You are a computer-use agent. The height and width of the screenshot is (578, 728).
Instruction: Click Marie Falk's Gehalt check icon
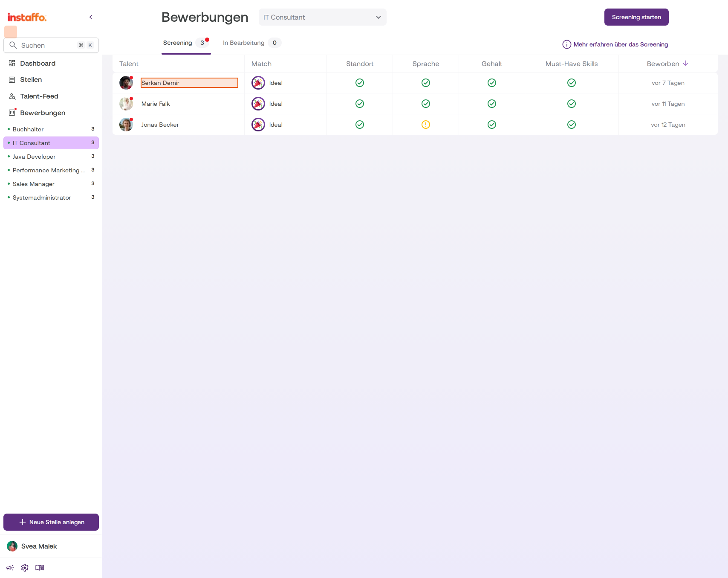coord(492,104)
